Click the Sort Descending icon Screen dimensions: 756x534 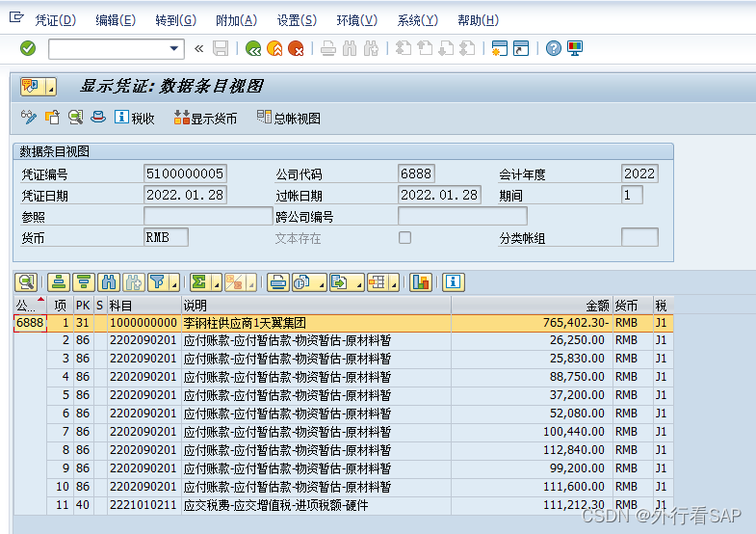click(84, 282)
